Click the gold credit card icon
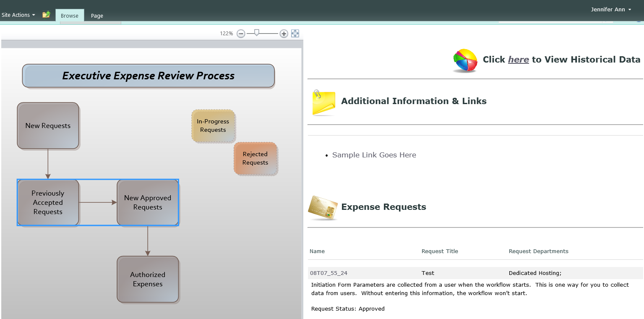644x319 pixels. [323, 207]
